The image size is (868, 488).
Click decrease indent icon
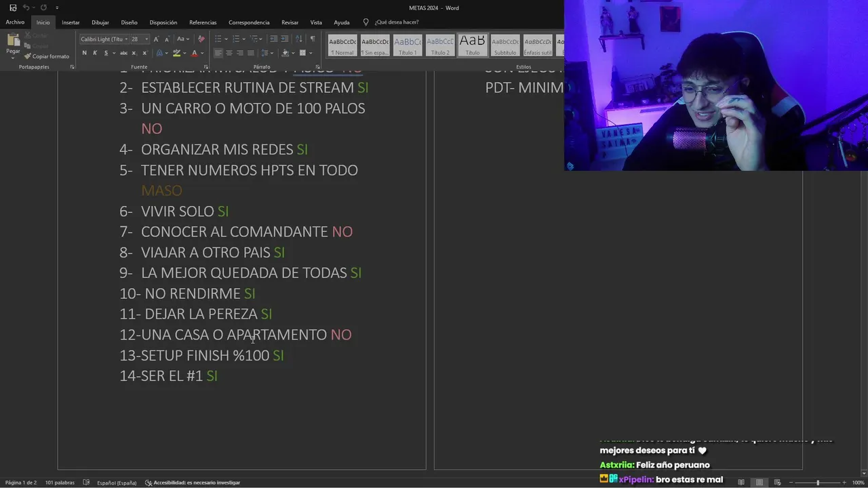pyautogui.click(x=273, y=39)
